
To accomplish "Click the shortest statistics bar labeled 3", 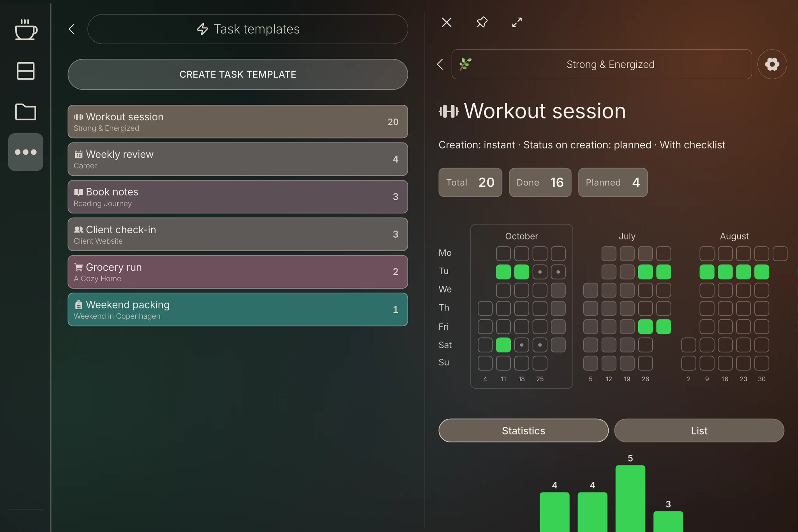I will pyautogui.click(x=668, y=521).
